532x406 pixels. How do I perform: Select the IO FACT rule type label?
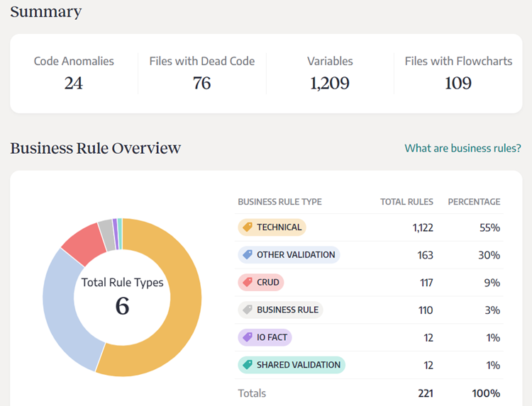click(265, 337)
